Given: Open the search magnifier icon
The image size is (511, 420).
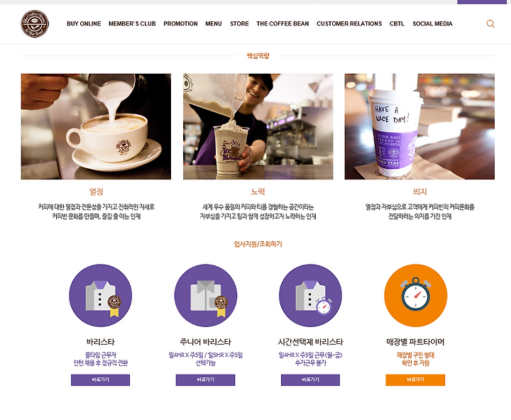Looking at the screenshot, I should point(490,24).
